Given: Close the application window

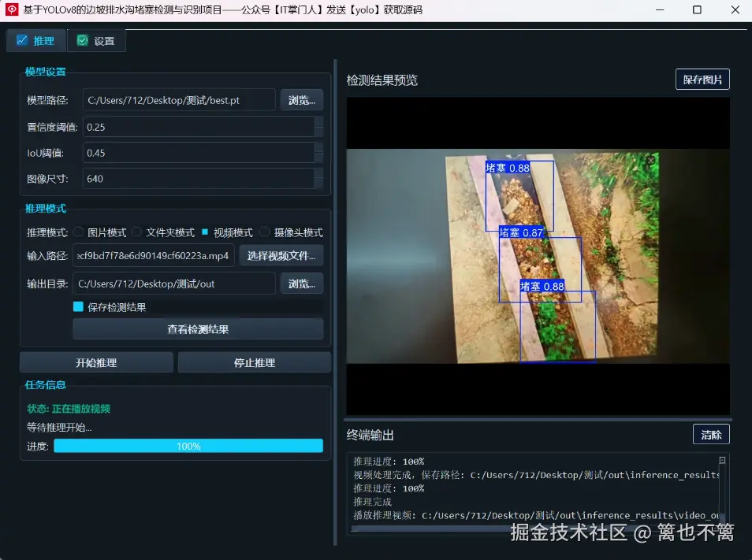Looking at the screenshot, I should 735,9.
